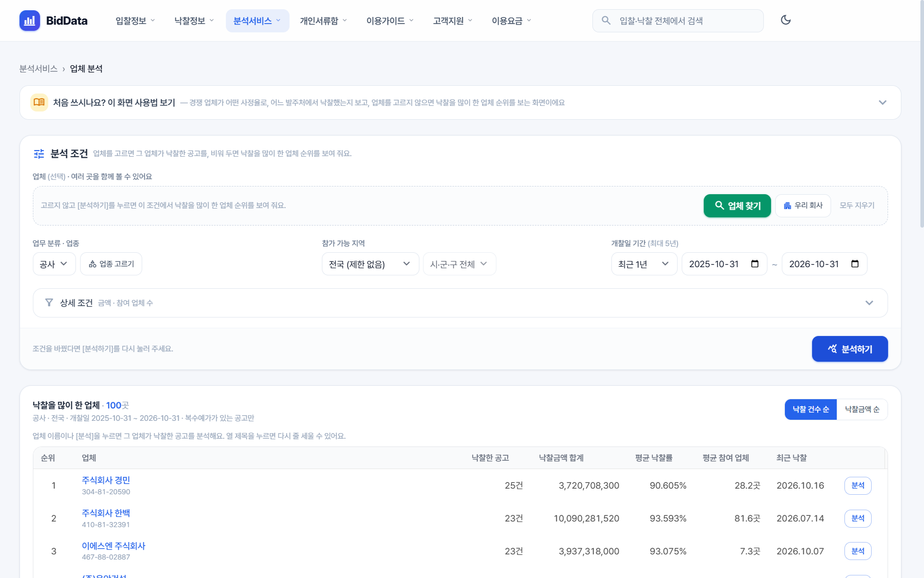The width and height of the screenshot is (924, 578).
Task: Click 모두 지우기 button
Action: 857,206
